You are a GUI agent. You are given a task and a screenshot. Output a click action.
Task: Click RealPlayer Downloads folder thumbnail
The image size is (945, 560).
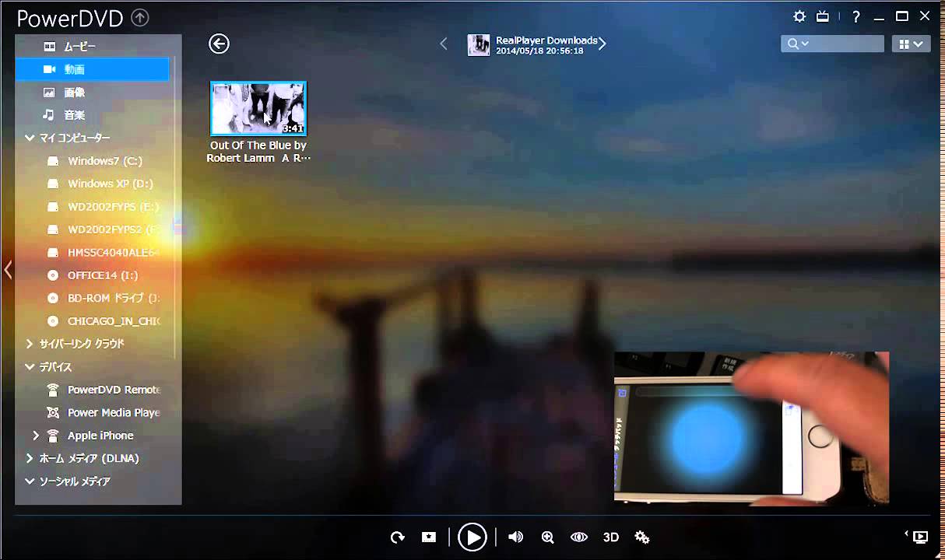point(479,45)
